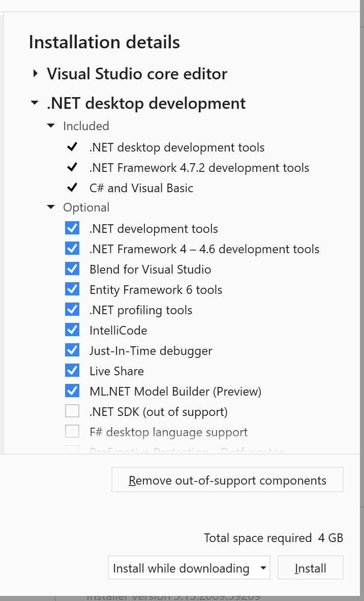Uncheck IntelliCode component
Viewport: 364px width, 601px height.
pyautogui.click(x=72, y=329)
